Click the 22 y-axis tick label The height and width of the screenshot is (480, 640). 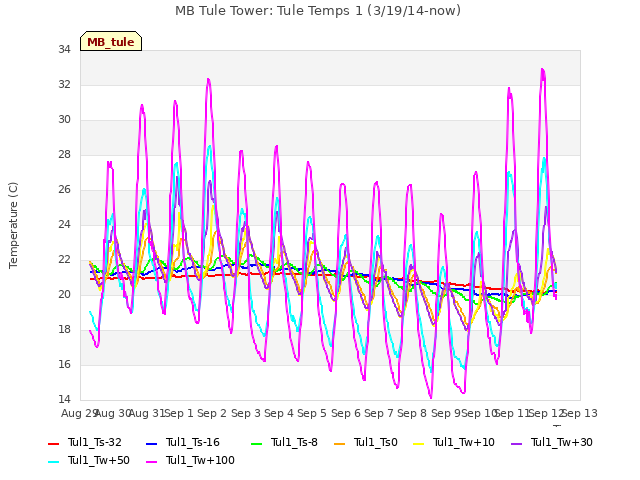pyautogui.click(x=64, y=260)
